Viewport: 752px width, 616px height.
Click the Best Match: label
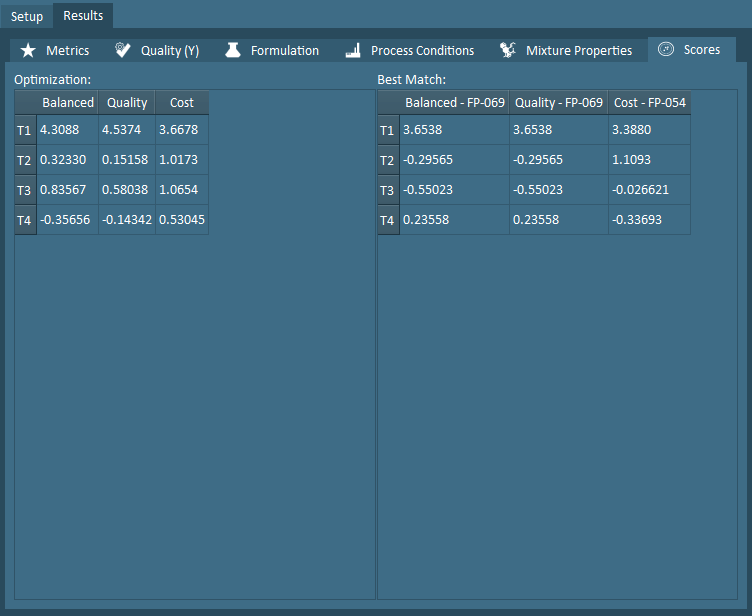pos(411,80)
